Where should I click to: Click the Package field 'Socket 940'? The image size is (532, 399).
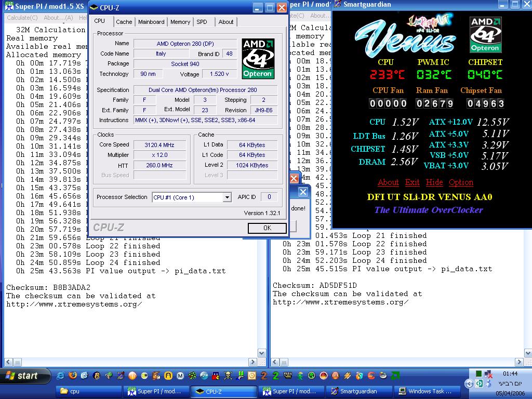185,64
